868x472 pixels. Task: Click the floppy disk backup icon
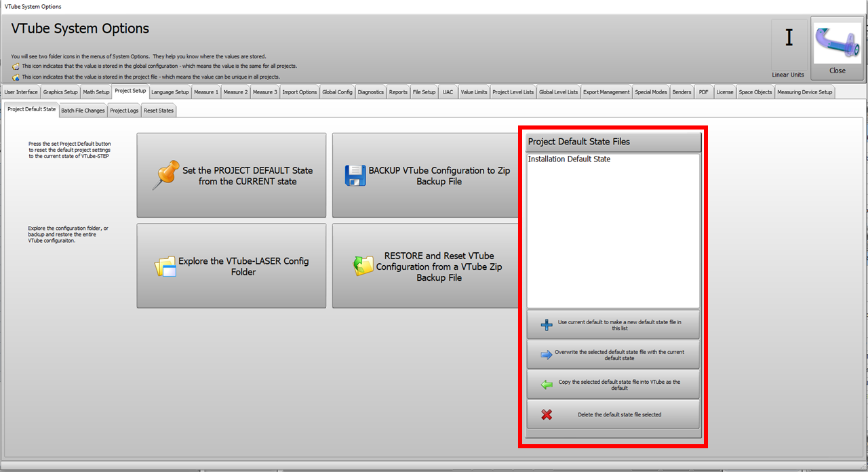(x=356, y=176)
